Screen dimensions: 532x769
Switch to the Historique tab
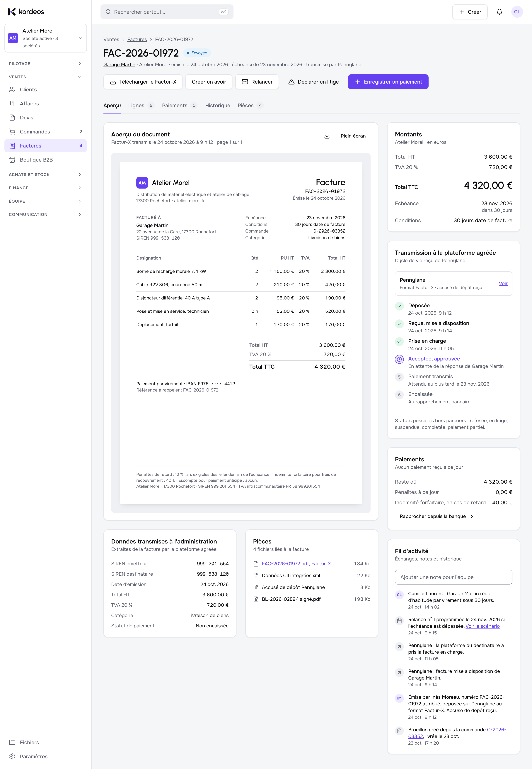point(217,105)
